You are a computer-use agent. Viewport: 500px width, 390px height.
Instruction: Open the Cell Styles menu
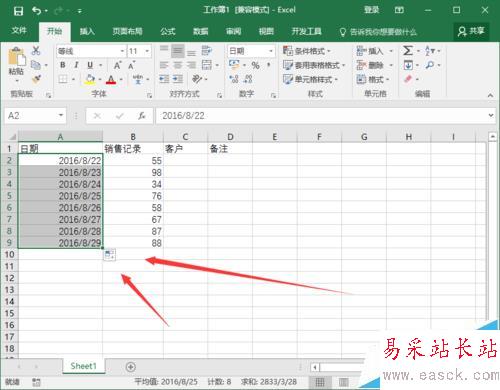point(310,79)
